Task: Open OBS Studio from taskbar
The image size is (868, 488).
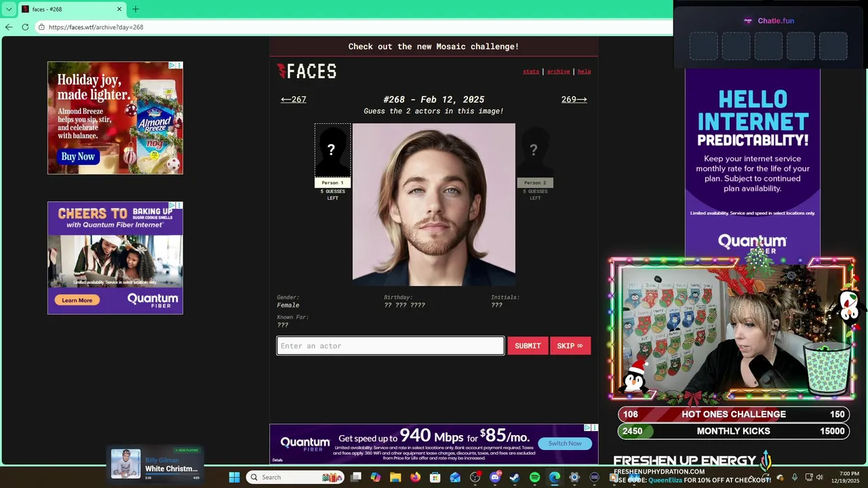Action: coord(475,477)
